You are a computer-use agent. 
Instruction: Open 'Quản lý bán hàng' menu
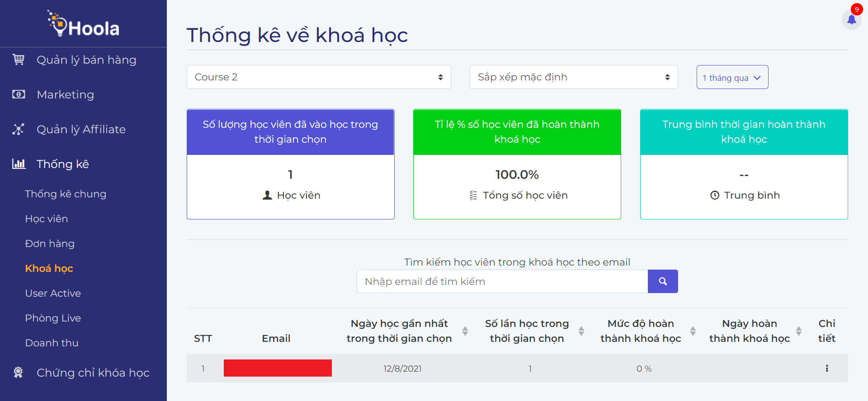[x=86, y=60]
